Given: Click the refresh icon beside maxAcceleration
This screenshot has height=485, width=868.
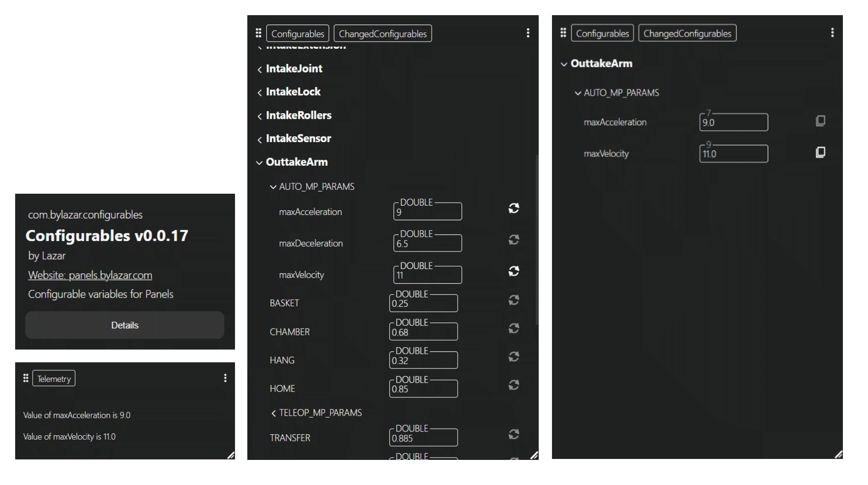Looking at the screenshot, I should (x=514, y=208).
